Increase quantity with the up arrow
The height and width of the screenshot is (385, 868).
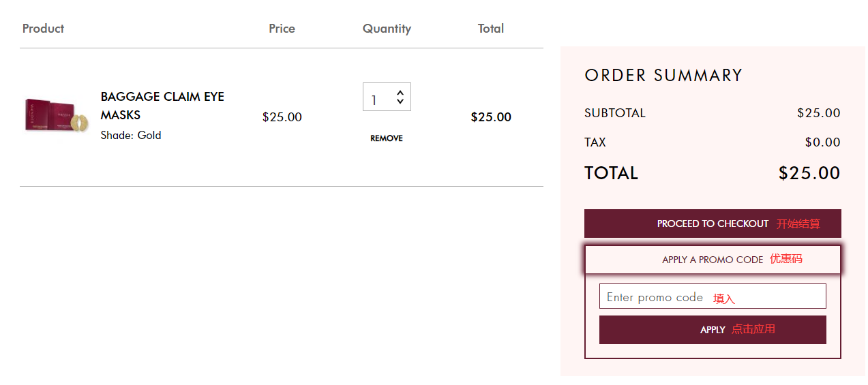[400, 92]
